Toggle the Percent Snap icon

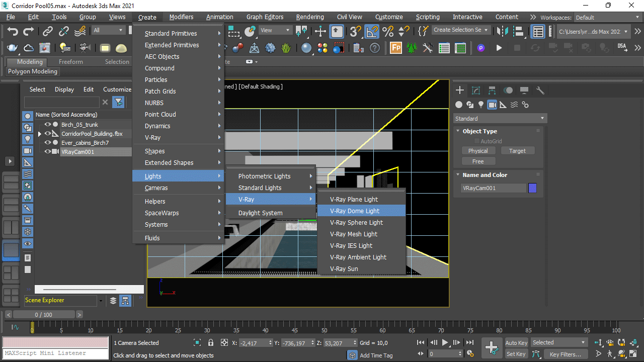point(388,31)
